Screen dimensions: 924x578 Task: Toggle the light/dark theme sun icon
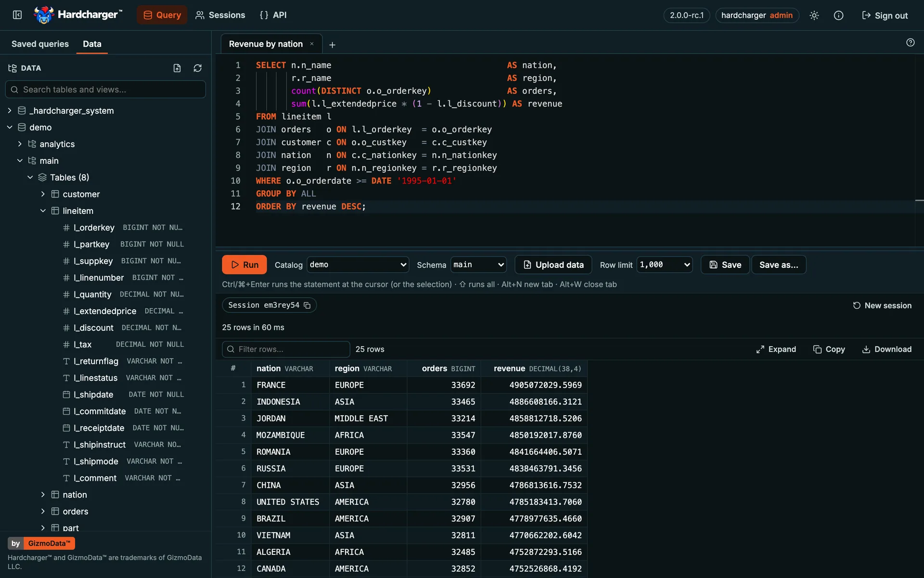pyautogui.click(x=814, y=15)
